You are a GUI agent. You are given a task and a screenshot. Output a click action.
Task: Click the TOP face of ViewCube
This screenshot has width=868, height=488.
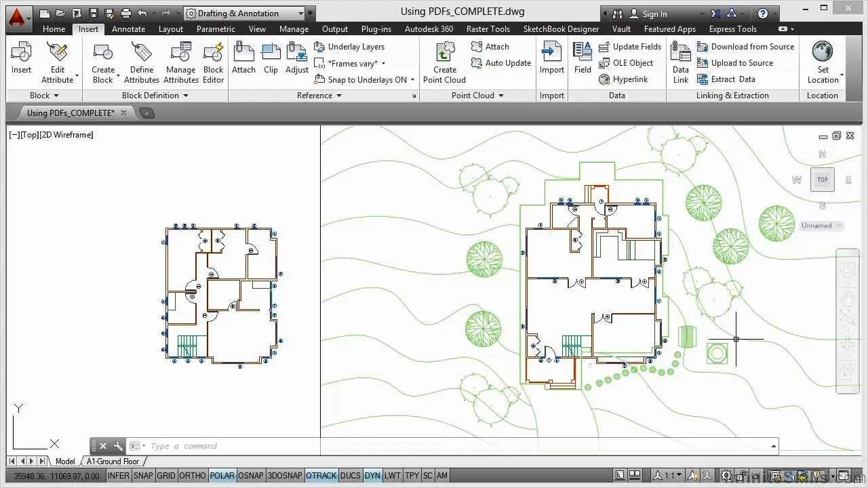pos(823,180)
